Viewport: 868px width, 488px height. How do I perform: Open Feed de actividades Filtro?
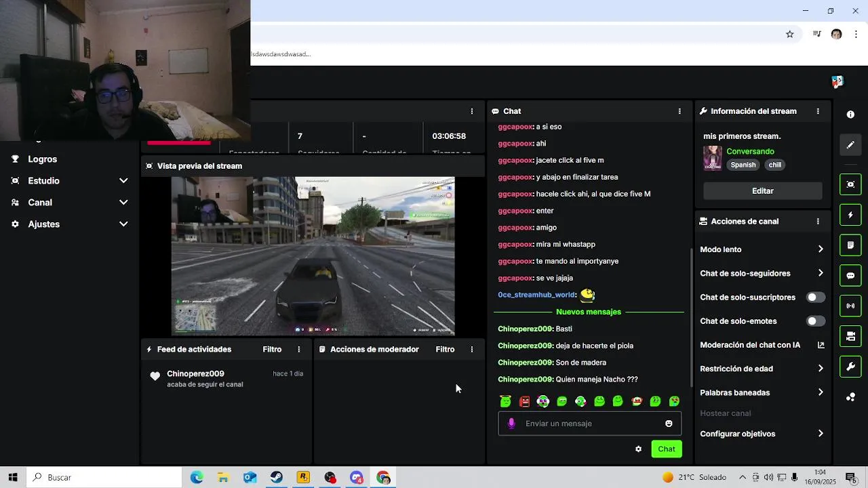[272, 350]
